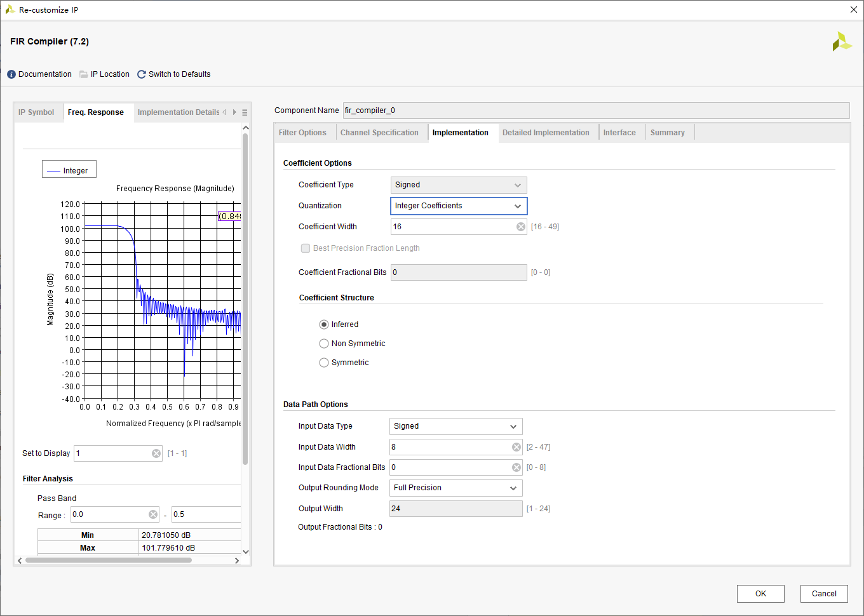Click the left panel horizontal scrollbar
Screen dimensions: 864x616
click(109, 560)
